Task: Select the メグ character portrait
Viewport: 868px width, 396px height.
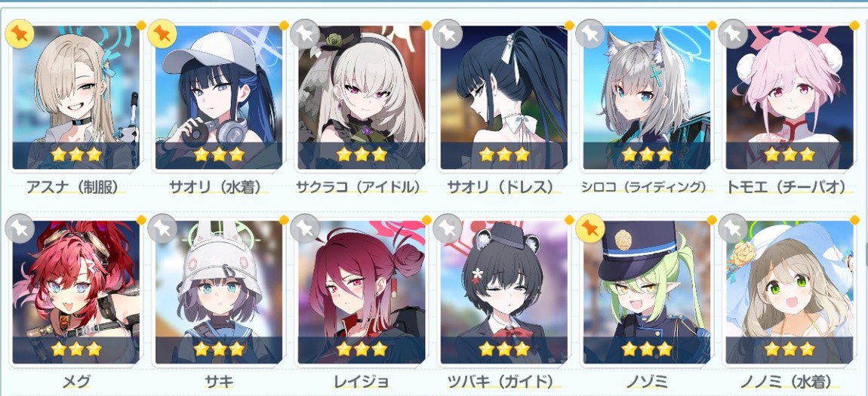Action: coord(76,292)
